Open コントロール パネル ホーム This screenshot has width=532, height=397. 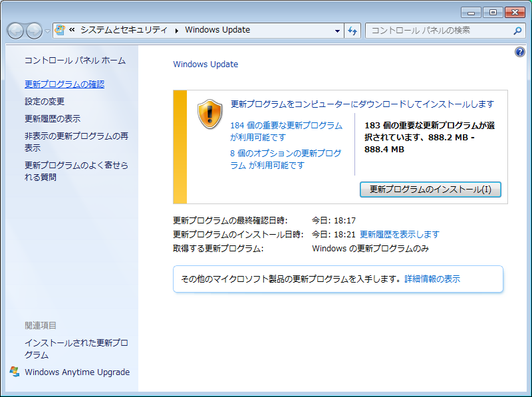(x=75, y=61)
